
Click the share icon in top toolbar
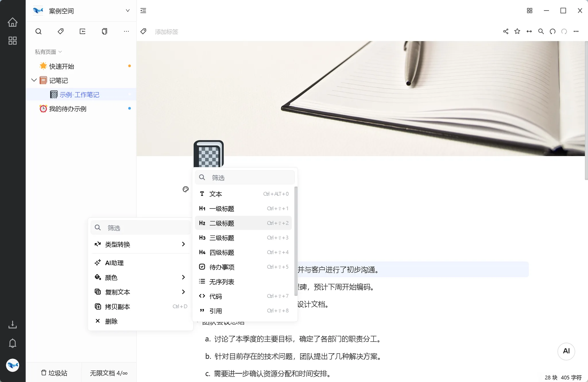click(506, 31)
